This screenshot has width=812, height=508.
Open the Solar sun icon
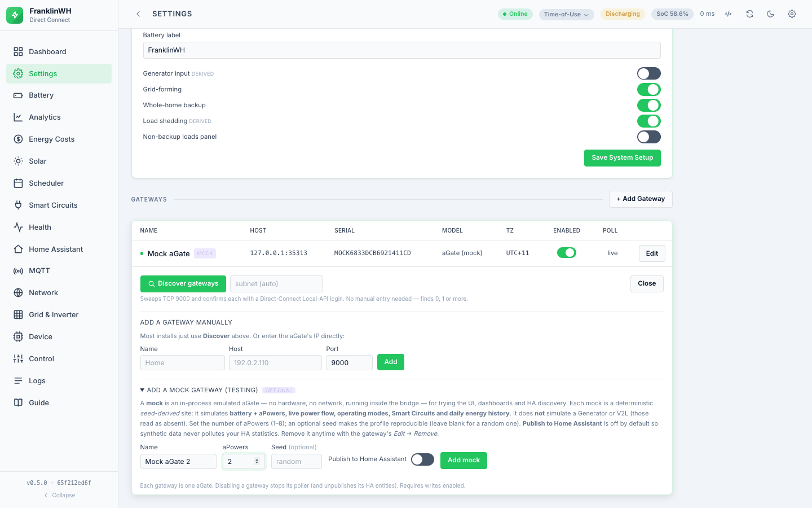click(18, 161)
